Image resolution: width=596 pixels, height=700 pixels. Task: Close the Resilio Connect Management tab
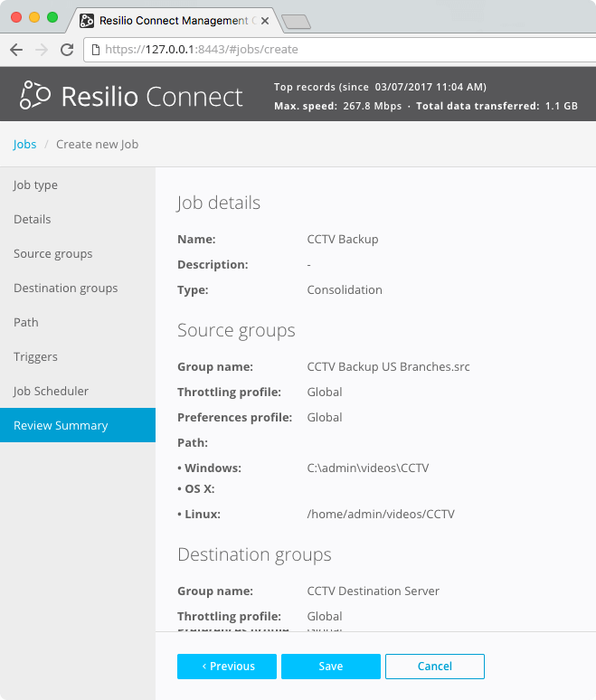point(265,21)
